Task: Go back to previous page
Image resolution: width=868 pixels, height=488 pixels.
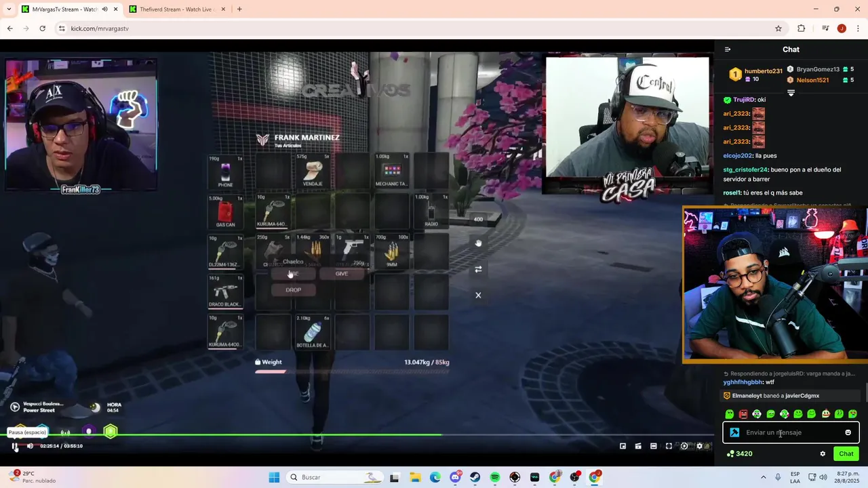Action: tap(9, 28)
